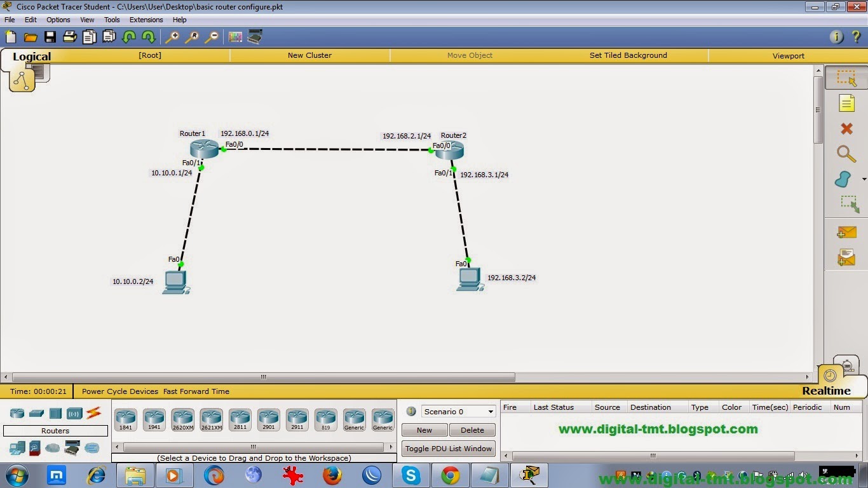Click Set Tiled Background

tap(628, 55)
